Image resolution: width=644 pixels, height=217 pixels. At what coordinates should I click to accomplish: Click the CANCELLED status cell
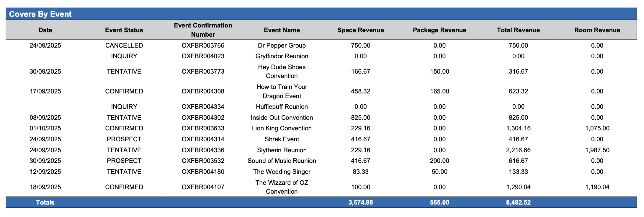(124, 46)
